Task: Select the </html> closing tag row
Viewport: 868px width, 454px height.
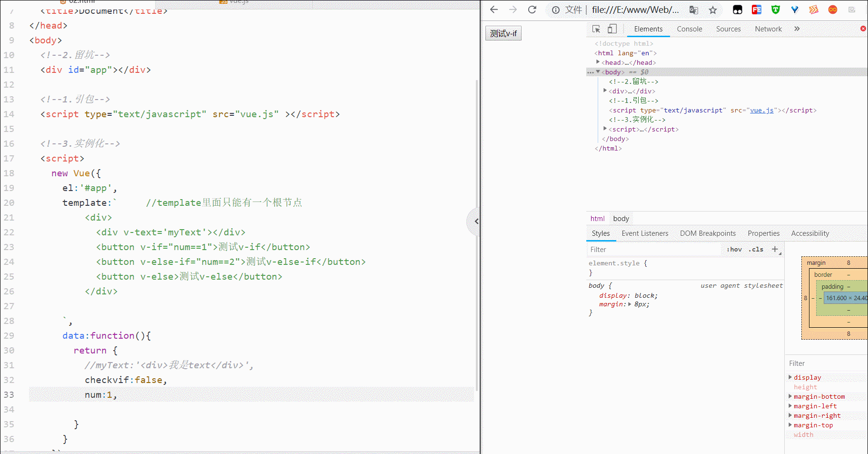Action: point(608,148)
